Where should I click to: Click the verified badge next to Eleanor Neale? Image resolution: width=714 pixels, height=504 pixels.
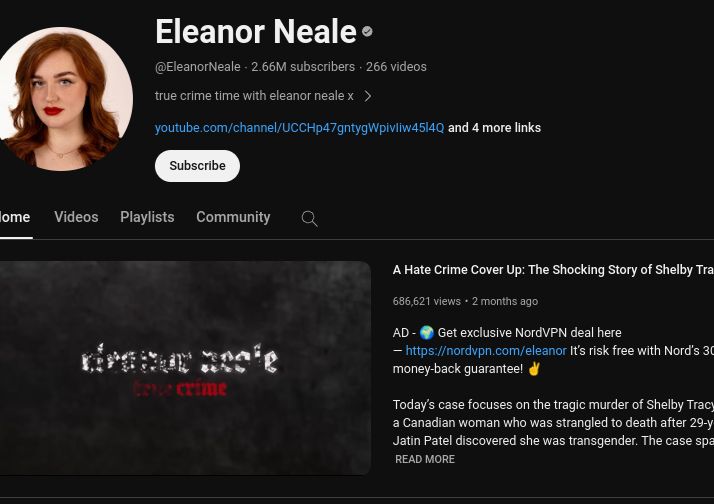coord(367,31)
